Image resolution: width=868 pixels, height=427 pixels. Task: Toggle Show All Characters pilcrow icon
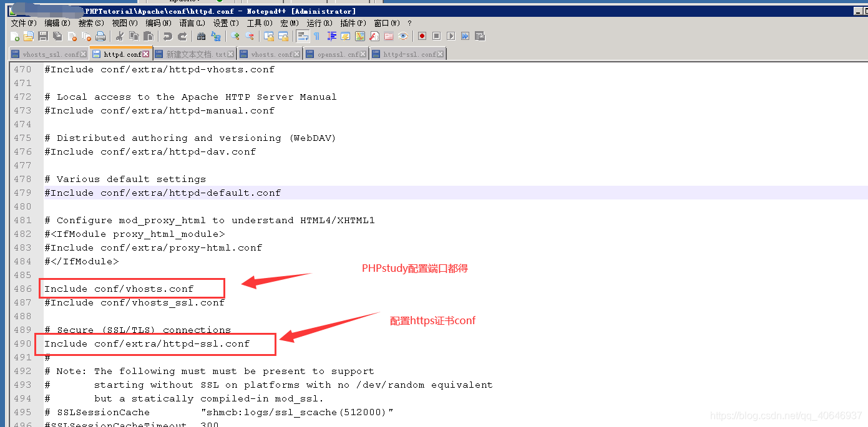[316, 36]
